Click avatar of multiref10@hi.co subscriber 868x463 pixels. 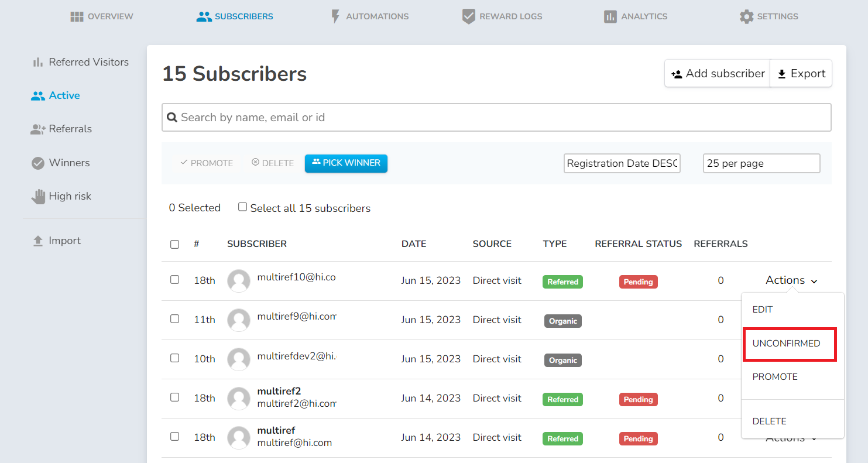click(x=239, y=281)
